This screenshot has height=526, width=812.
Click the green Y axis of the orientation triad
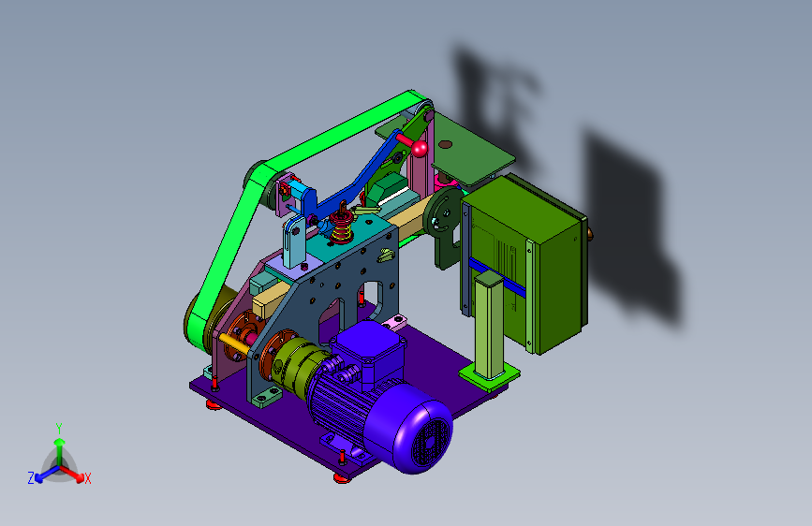click(x=60, y=445)
